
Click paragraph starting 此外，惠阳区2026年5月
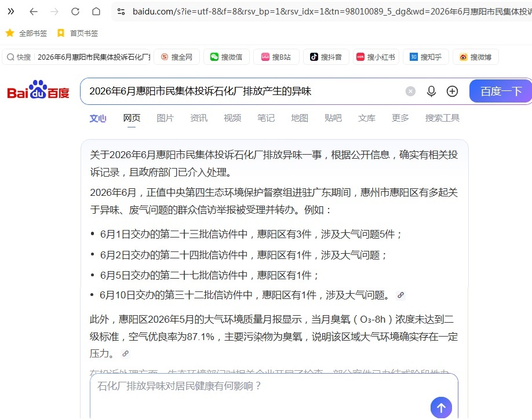pos(274,337)
